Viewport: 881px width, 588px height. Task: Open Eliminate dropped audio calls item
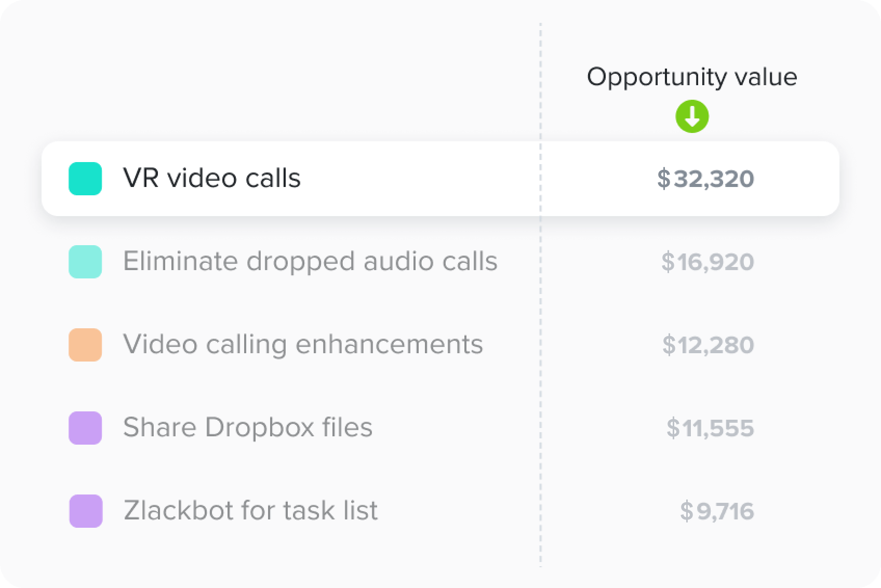click(x=310, y=261)
